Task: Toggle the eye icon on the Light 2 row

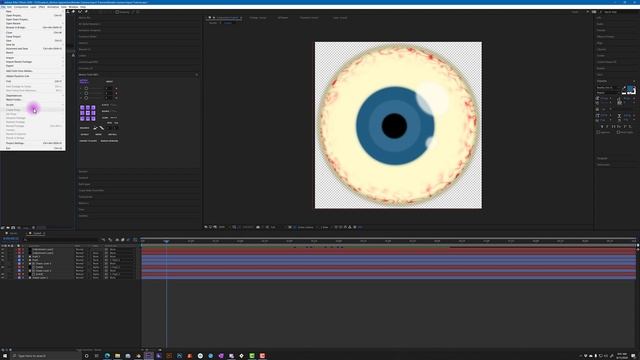Action: [3, 256]
